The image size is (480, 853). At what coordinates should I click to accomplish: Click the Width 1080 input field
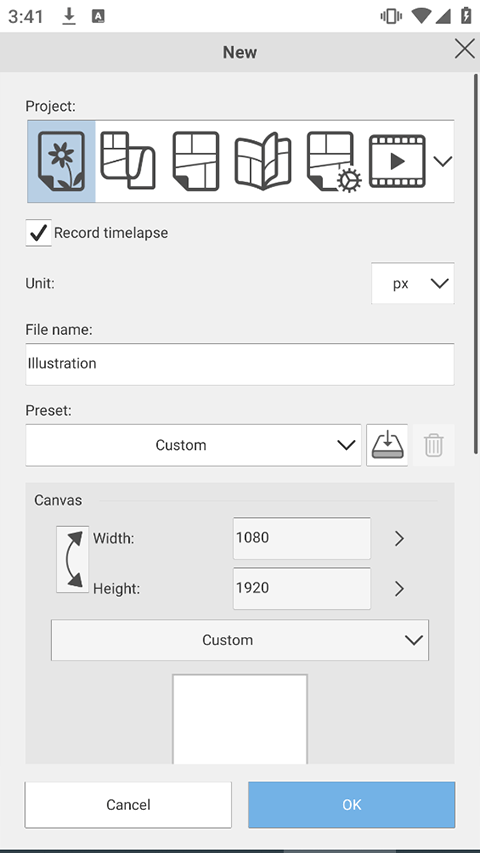click(x=302, y=538)
